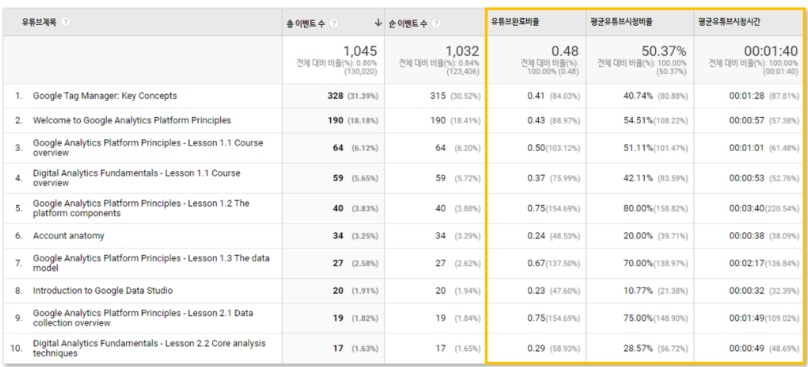The width and height of the screenshot is (808, 367).
Task: Open help icon beside 순 이벤트 수 header
Action: pos(436,23)
